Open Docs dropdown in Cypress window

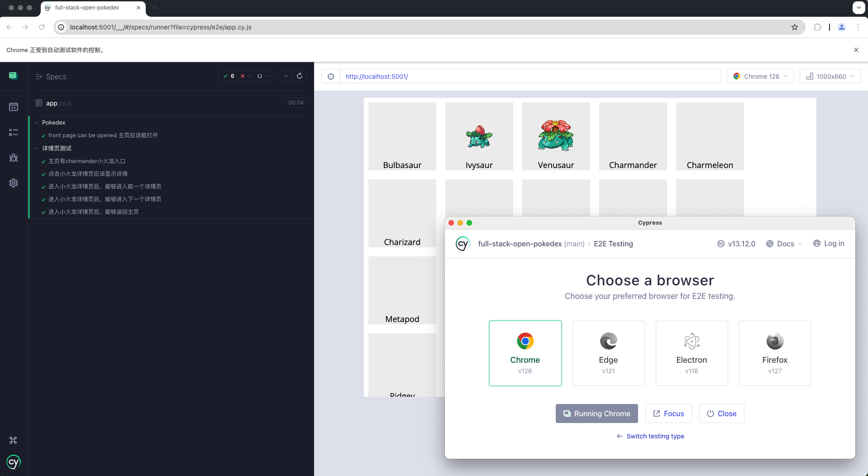784,244
